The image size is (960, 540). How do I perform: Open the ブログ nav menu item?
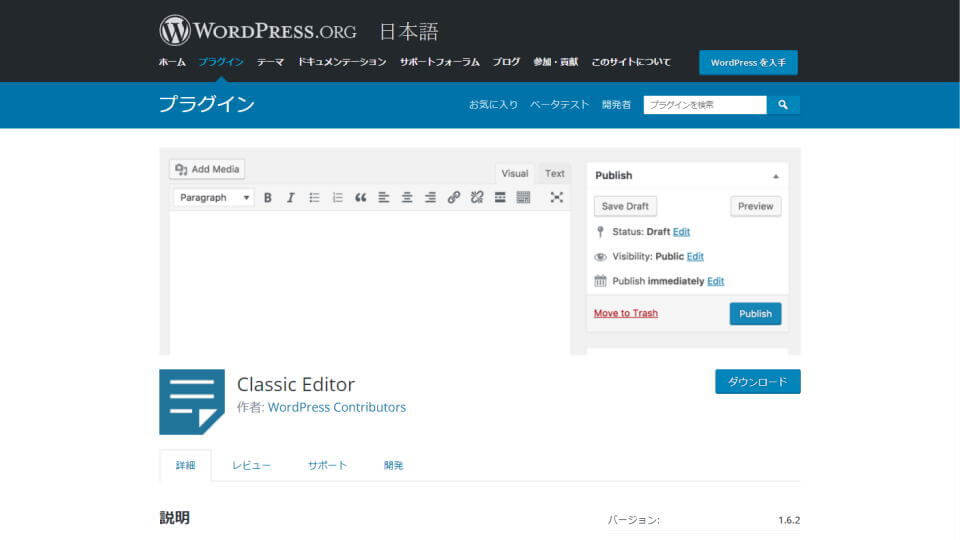point(506,62)
